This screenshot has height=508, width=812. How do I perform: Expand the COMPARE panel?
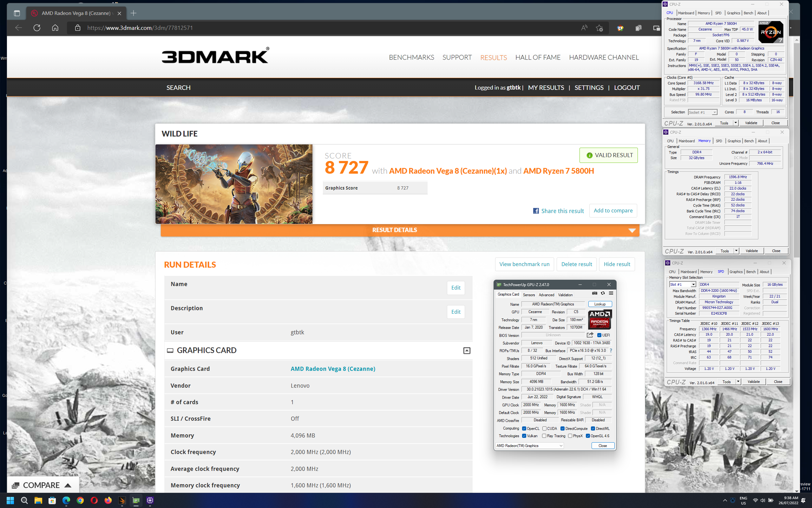point(43,485)
